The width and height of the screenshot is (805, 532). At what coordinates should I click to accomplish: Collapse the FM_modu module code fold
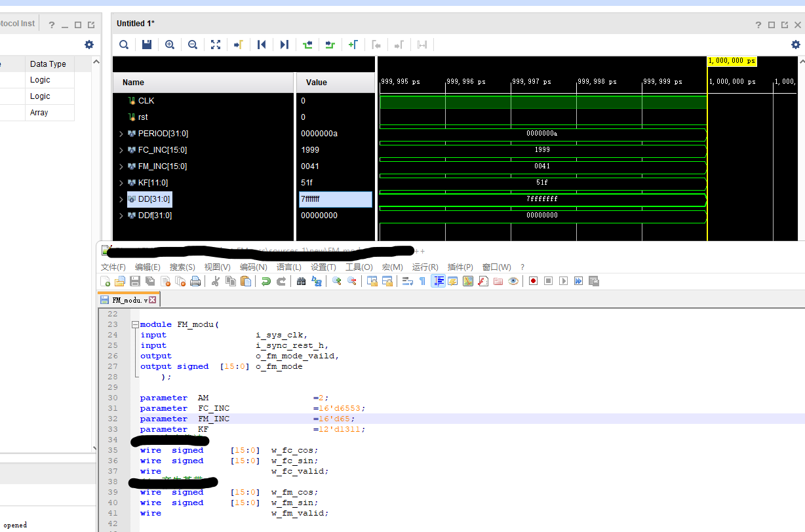[x=135, y=324]
